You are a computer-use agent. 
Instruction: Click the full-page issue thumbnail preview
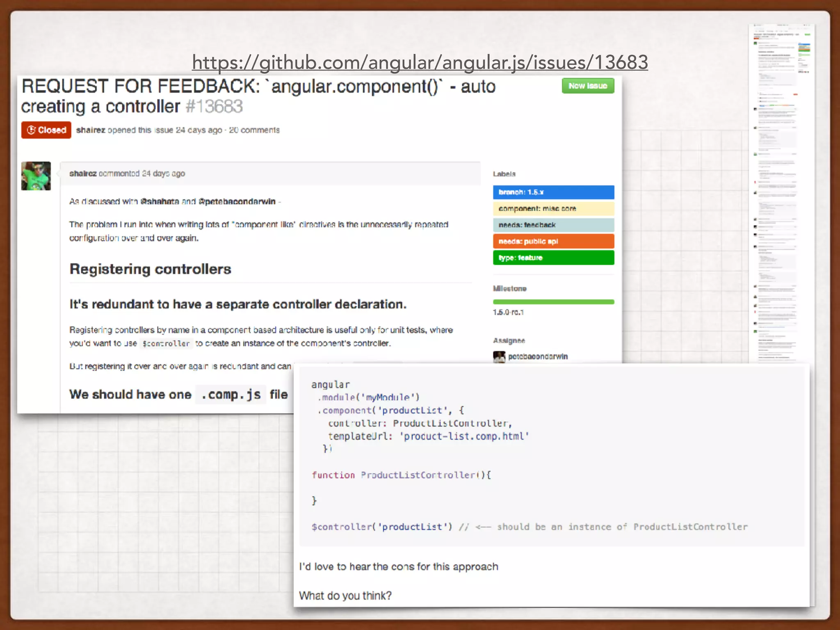tap(782, 193)
